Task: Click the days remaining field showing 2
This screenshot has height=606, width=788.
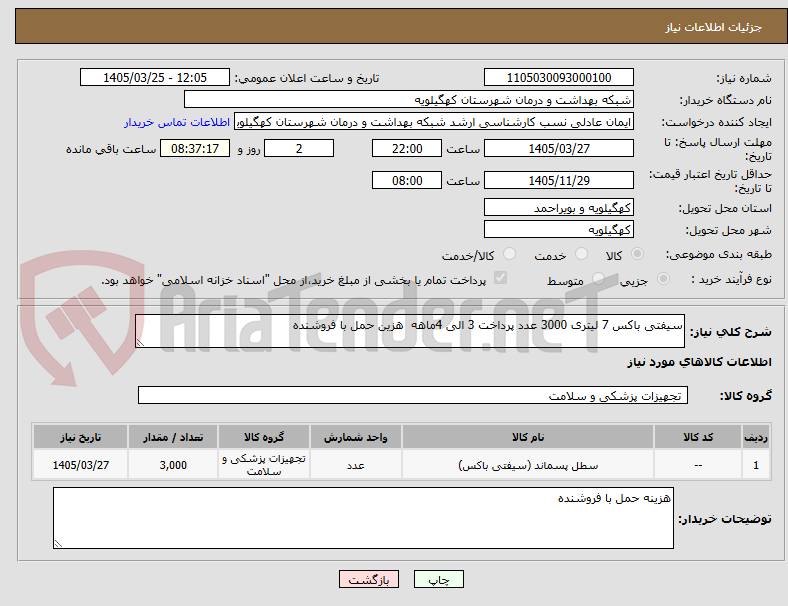Action: [299, 148]
